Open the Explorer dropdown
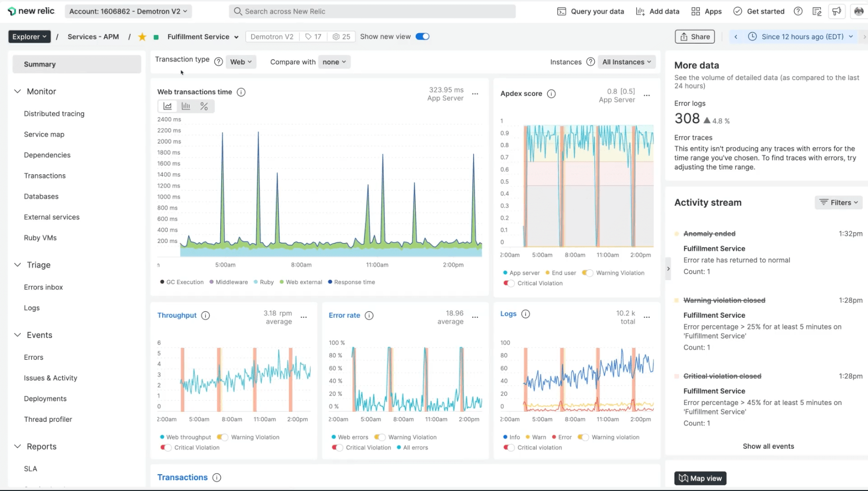The height and width of the screenshot is (491, 868). pos(29,37)
